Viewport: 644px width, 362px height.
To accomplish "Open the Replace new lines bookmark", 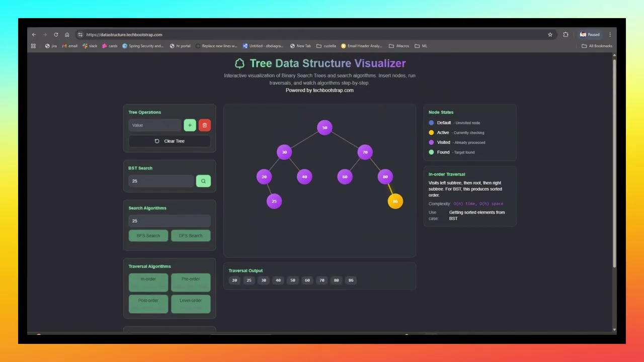I will click(216, 46).
